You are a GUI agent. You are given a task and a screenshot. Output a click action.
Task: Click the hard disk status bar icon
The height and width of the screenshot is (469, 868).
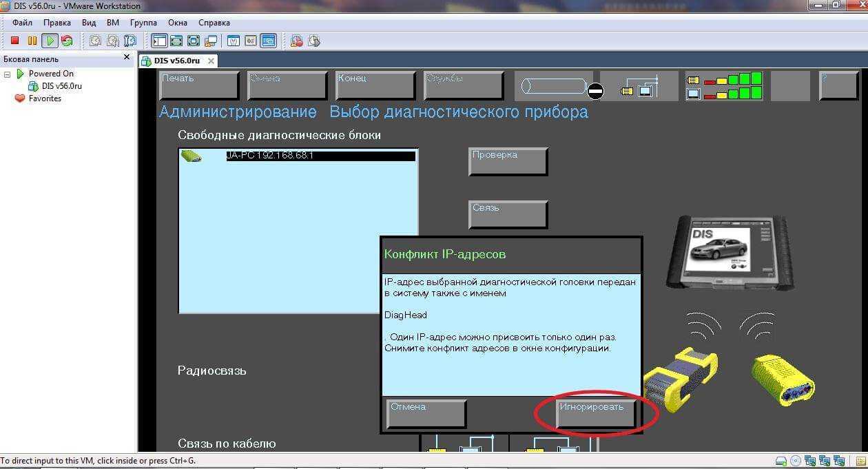coord(781,461)
